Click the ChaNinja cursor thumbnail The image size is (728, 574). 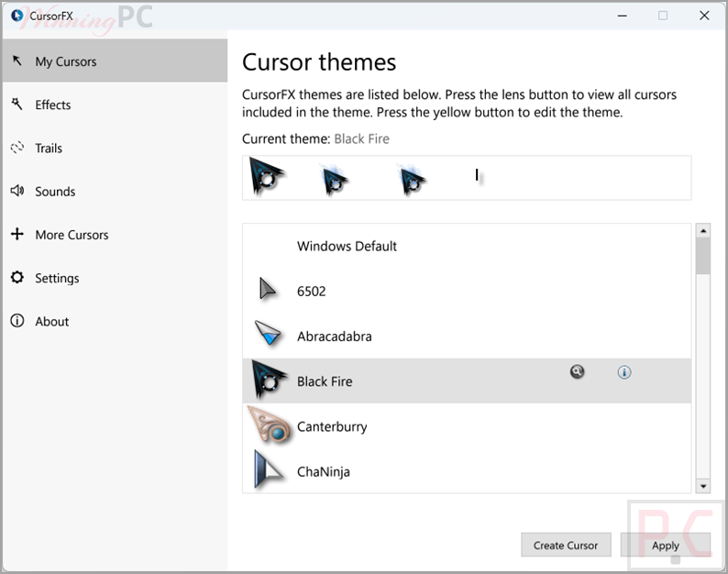(x=268, y=469)
